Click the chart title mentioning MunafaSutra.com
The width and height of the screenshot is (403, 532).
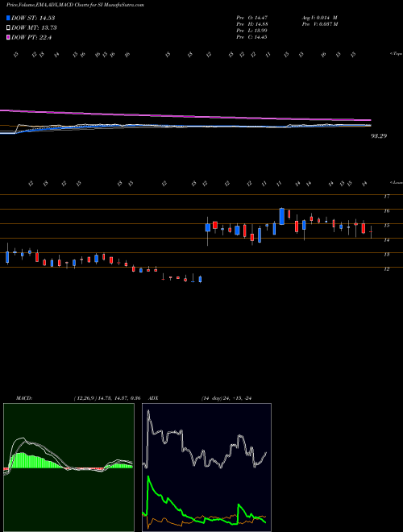[75, 6]
